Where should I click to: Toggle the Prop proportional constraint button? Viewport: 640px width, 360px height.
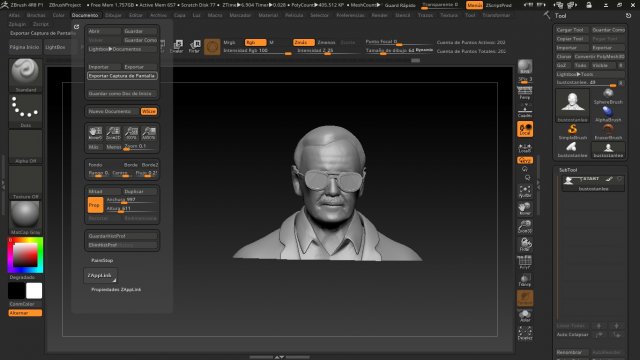(x=95, y=205)
